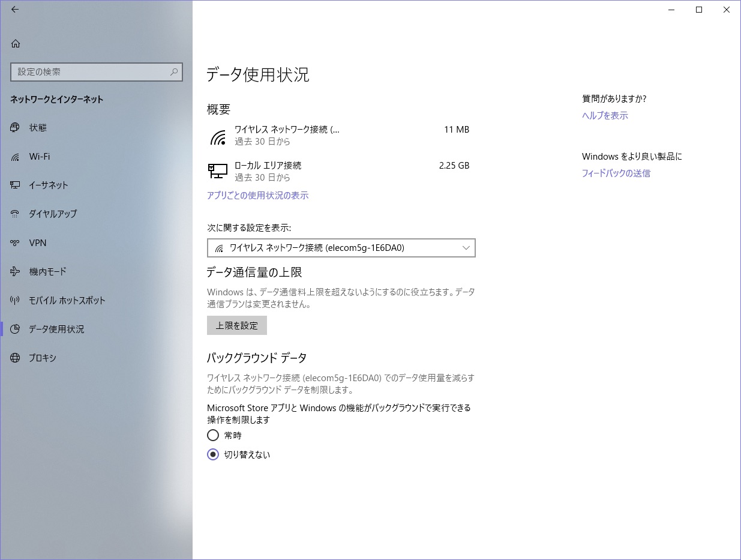Image resolution: width=741 pixels, height=560 pixels.
Task: Switch to VPN settings page
Action: pos(96,243)
